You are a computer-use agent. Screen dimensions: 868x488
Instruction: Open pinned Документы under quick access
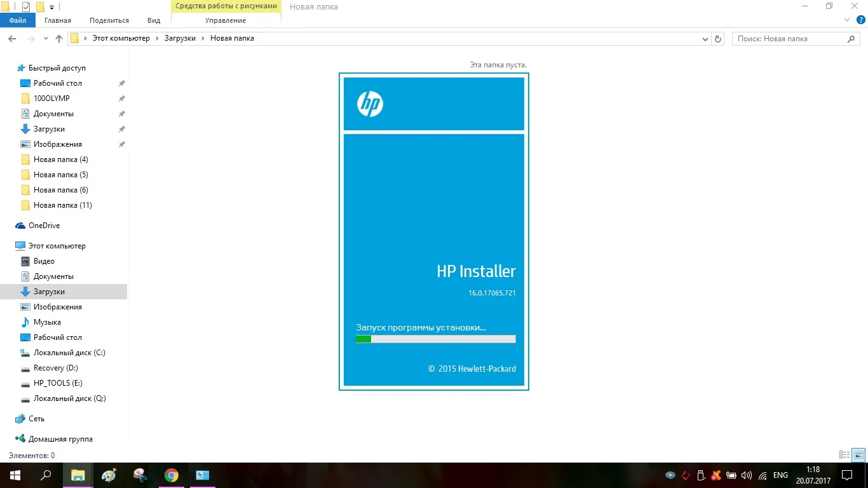pos(53,114)
